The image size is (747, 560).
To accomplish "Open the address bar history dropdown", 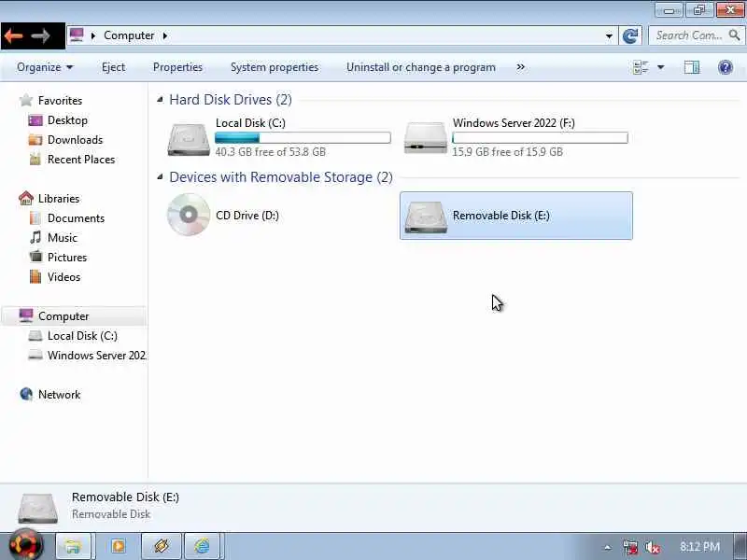I will [609, 35].
